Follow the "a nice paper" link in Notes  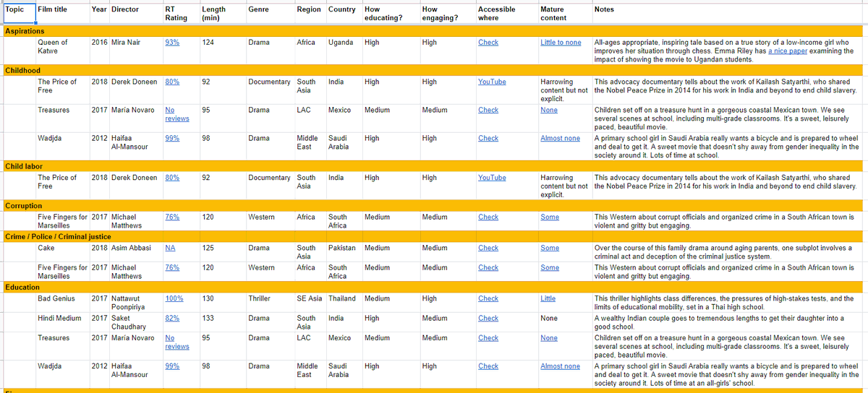787,51
